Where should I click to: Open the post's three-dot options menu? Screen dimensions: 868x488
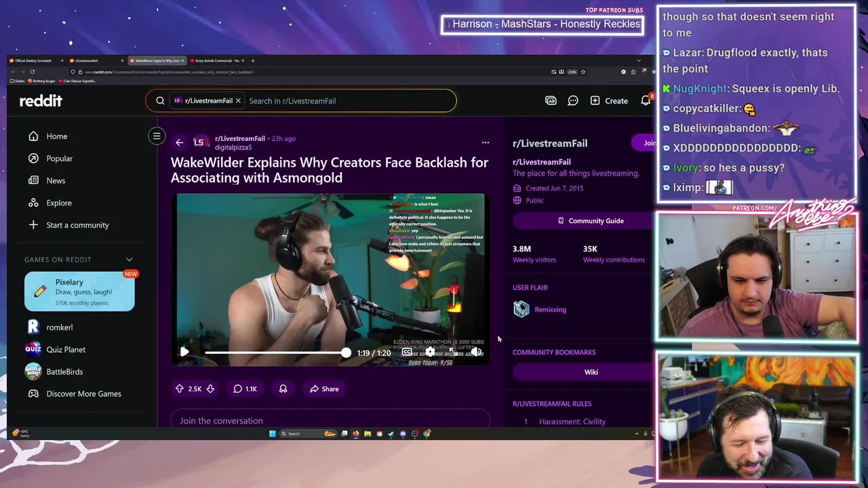click(x=486, y=142)
